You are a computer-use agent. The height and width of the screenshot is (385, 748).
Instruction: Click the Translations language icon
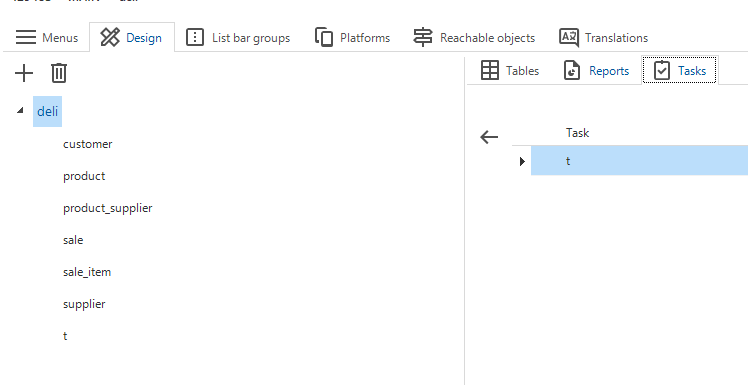569,37
